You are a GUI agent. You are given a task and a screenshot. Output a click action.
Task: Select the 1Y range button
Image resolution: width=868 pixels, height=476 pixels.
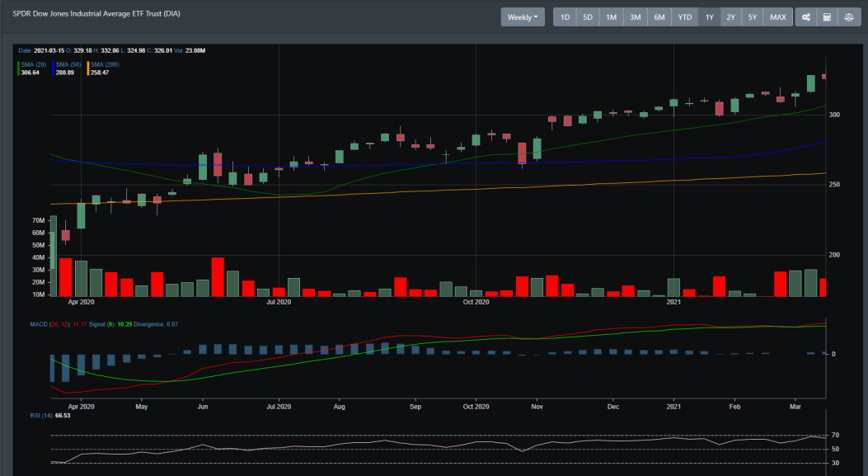(709, 17)
